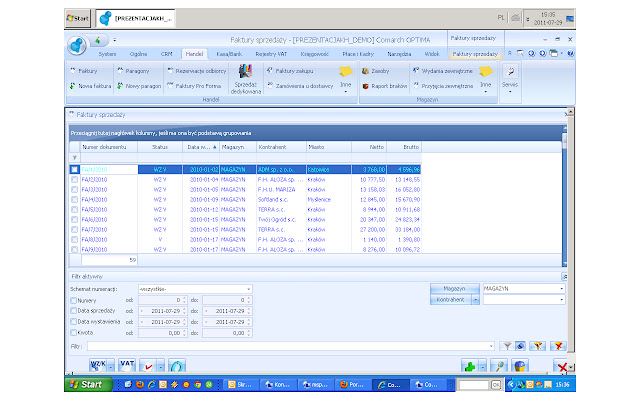The width and height of the screenshot is (640, 400).
Task: Enable the Numery filter checkbox
Action: pos(73,300)
